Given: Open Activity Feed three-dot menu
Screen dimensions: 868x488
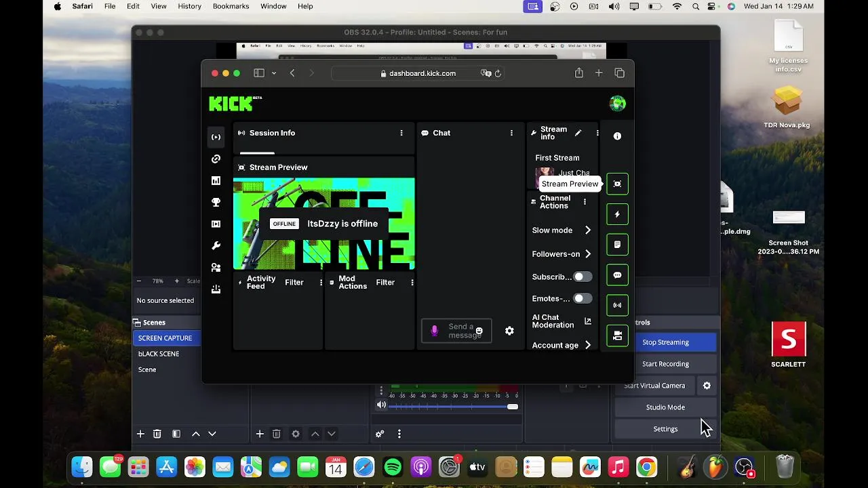Looking at the screenshot, I should click(321, 283).
